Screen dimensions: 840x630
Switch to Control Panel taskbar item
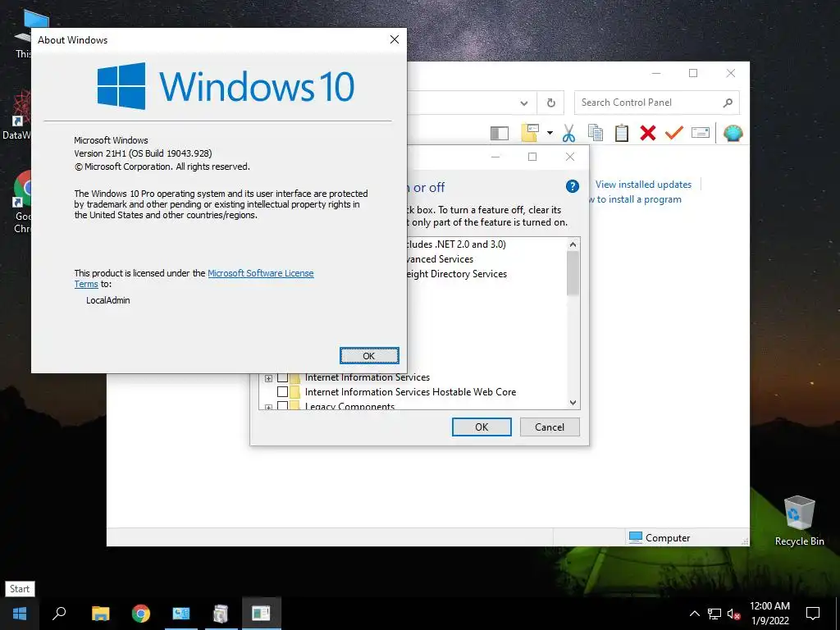tap(181, 614)
